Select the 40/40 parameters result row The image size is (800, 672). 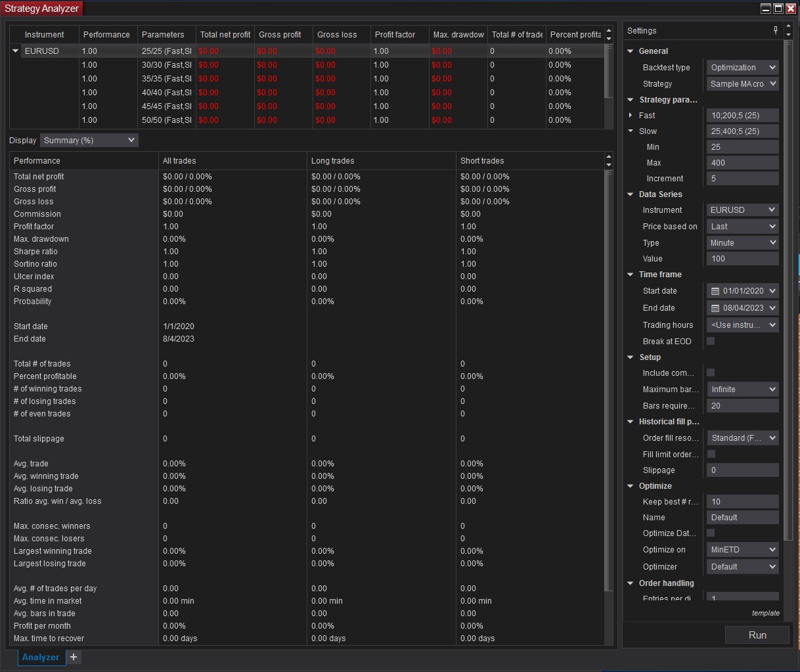click(306, 93)
